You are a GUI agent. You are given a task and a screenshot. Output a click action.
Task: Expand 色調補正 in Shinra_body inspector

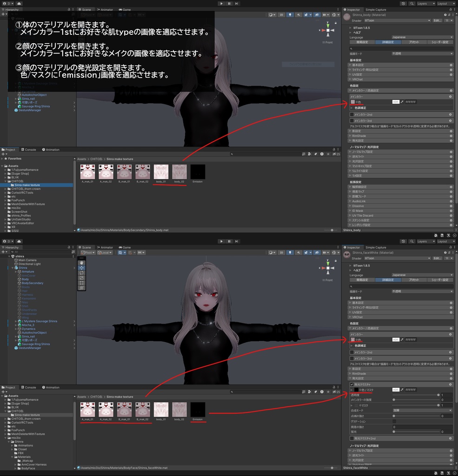(352, 108)
